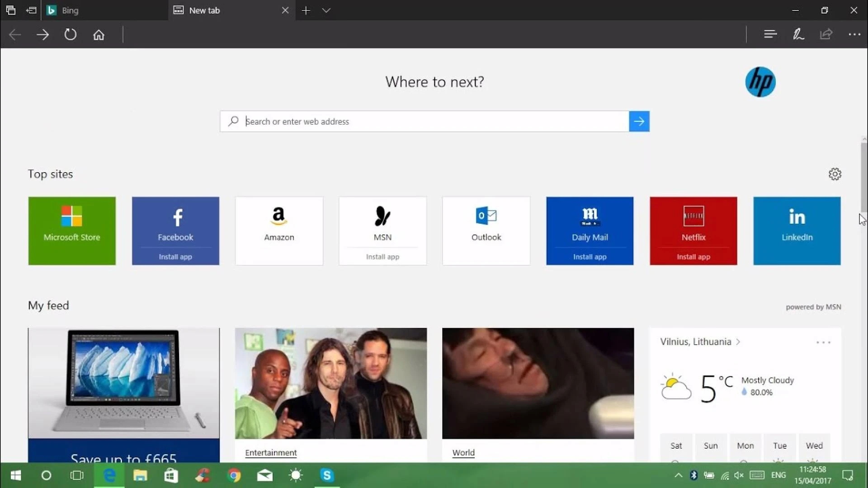Close the New tab tab
The image size is (868, 488).
(285, 10)
